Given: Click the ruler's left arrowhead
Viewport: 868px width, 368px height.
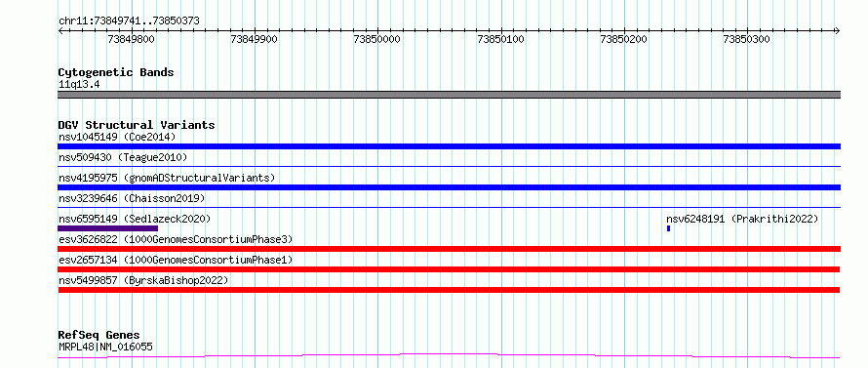Looking at the screenshot, I should 60,30.
